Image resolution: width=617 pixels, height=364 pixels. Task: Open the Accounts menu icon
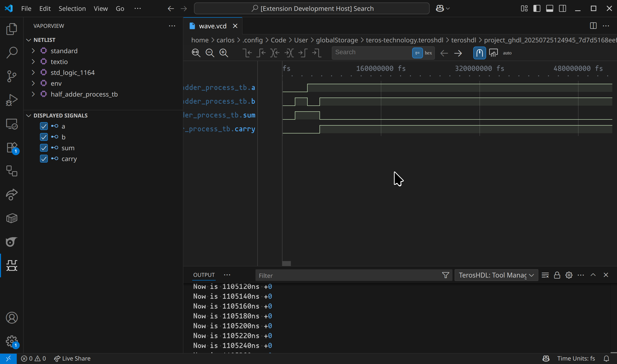(12, 318)
